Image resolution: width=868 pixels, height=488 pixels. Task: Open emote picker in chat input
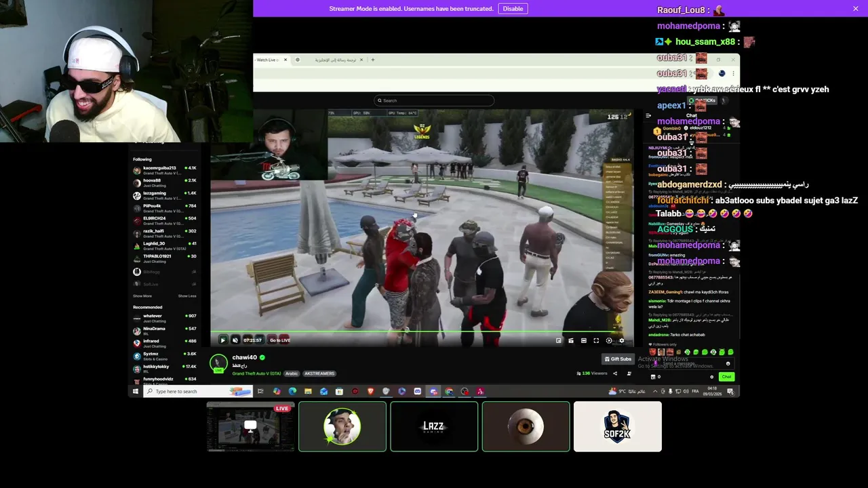(728, 363)
